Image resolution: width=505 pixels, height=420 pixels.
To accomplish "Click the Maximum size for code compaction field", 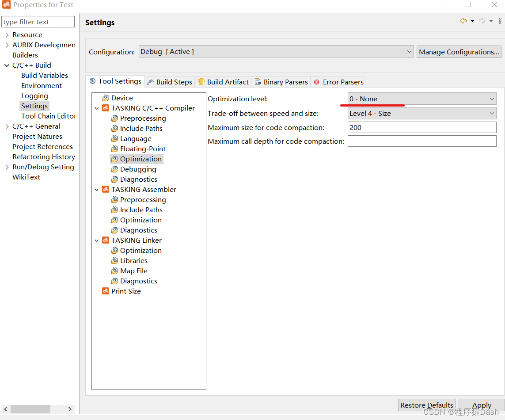I will tap(422, 127).
